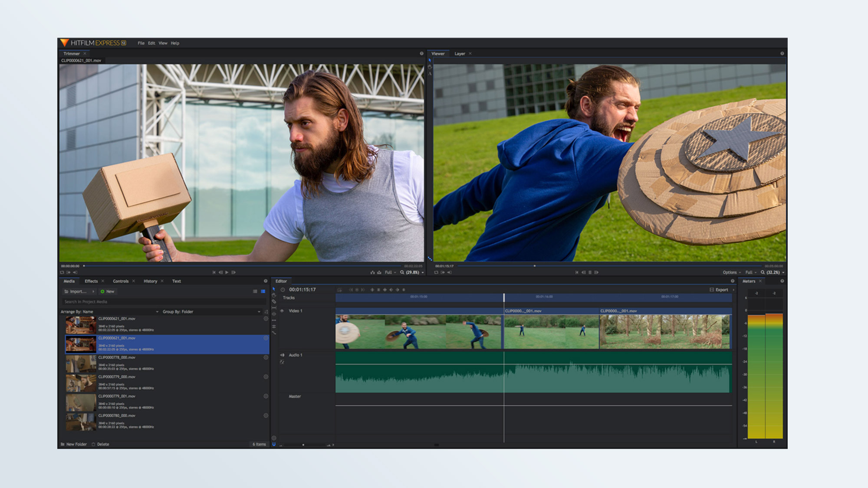
Task: Open the File menu
Action: [141, 43]
